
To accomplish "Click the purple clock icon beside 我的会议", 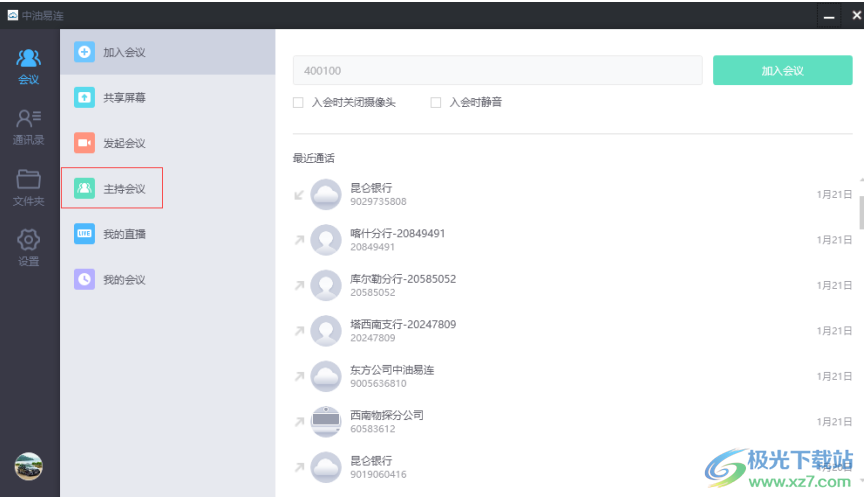I will point(84,279).
